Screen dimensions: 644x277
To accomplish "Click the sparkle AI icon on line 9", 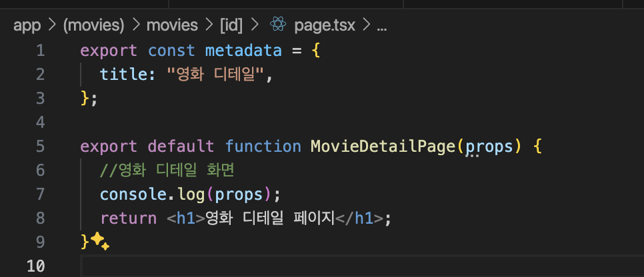I will (100, 242).
